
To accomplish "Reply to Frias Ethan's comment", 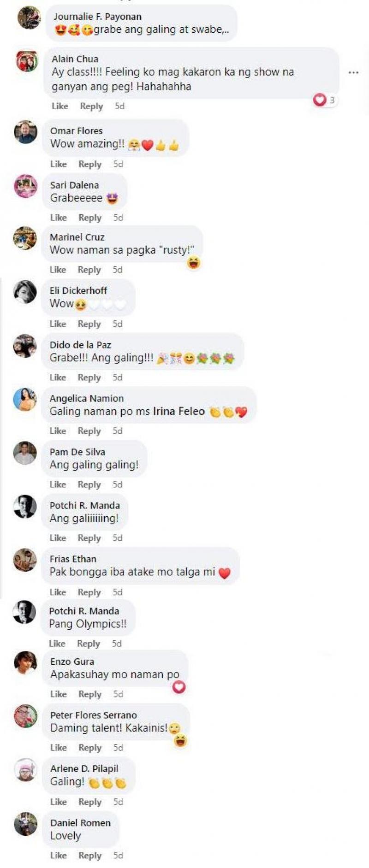I will (89, 592).
